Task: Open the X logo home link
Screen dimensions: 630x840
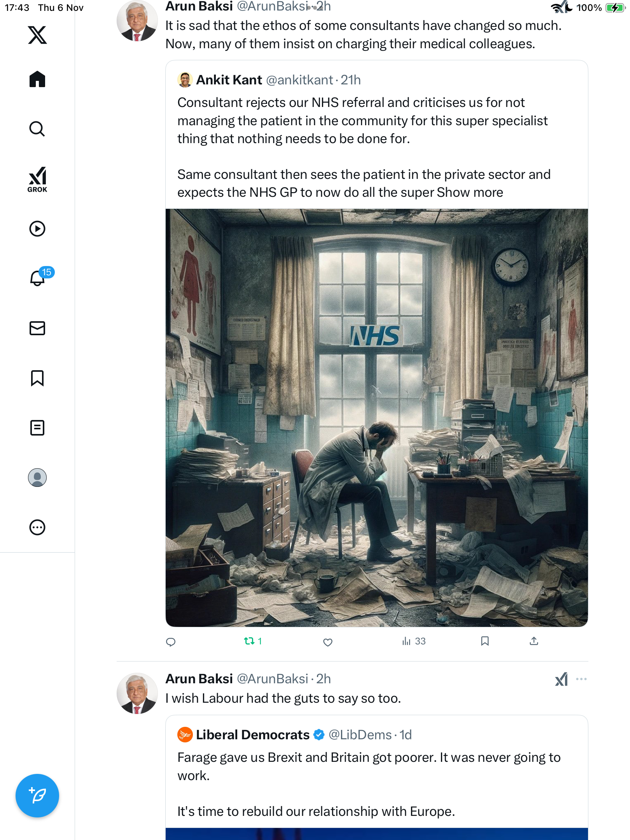Action: click(37, 35)
